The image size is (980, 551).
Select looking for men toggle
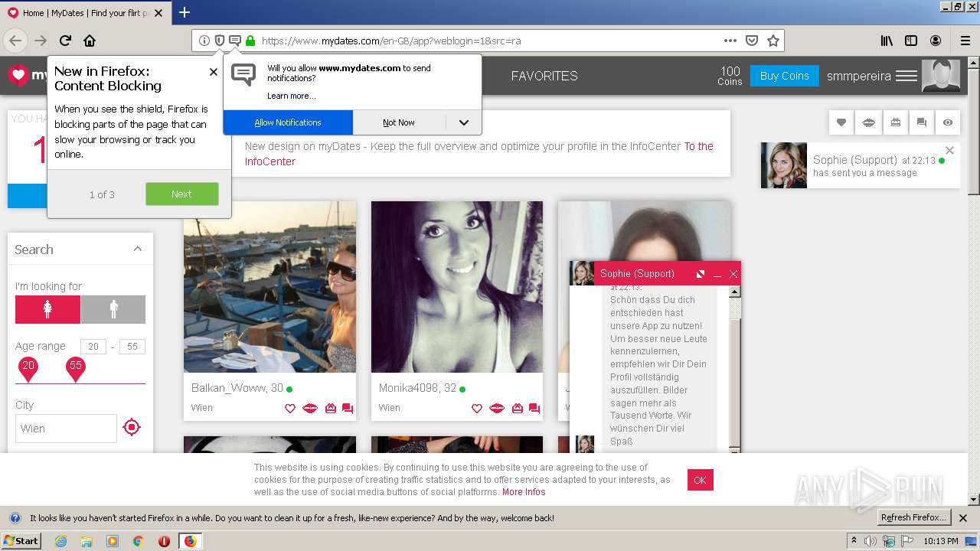tap(113, 309)
